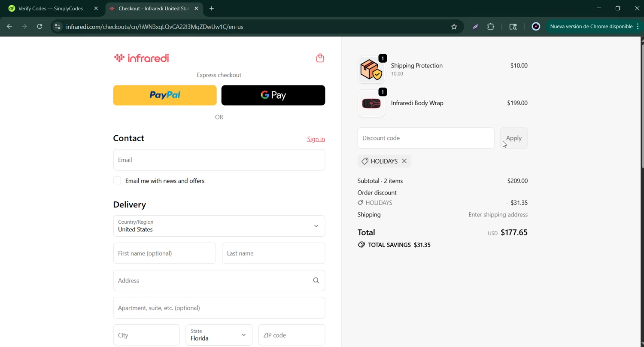Click Apply discount code button
The image size is (644, 347).
click(x=514, y=138)
